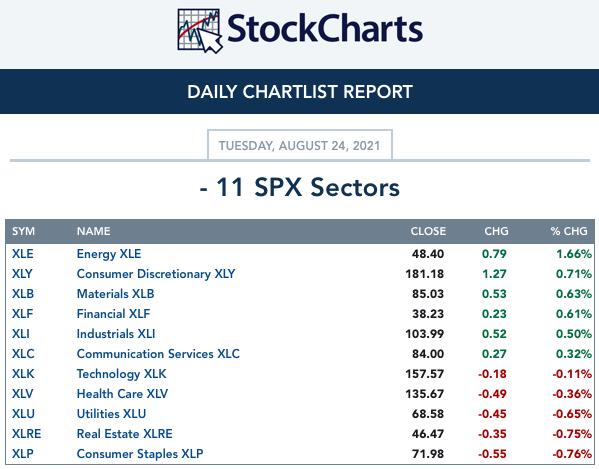This screenshot has width=599, height=469.
Task: Select the Utilities XLU link
Action: coord(111,414)
